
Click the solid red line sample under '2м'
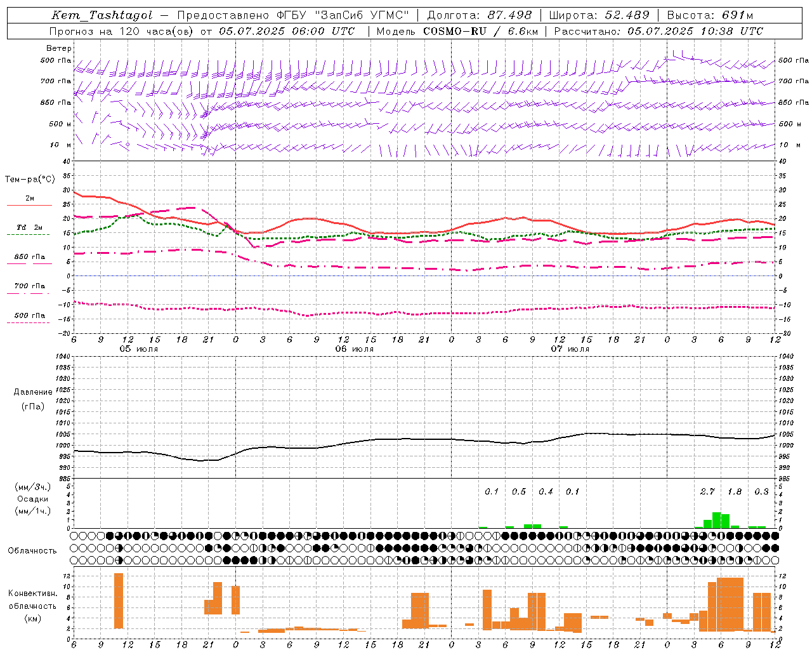coord(29,206)
